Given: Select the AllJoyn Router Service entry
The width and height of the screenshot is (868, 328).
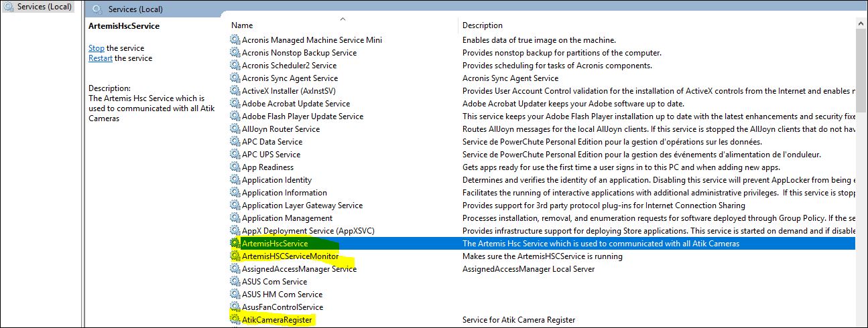Looking at the screenshot, I should pos(280,129).
